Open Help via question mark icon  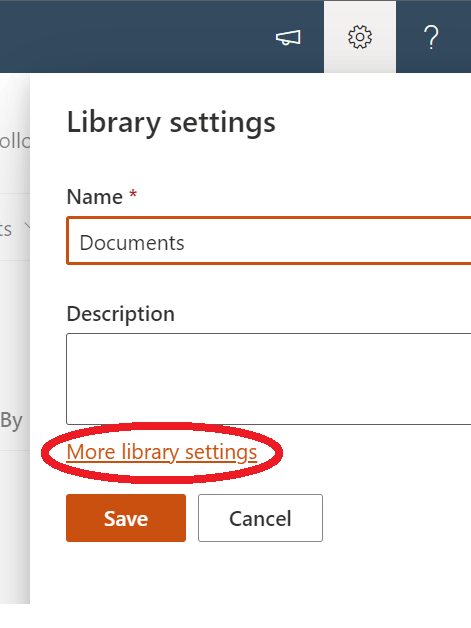(431, 37)
